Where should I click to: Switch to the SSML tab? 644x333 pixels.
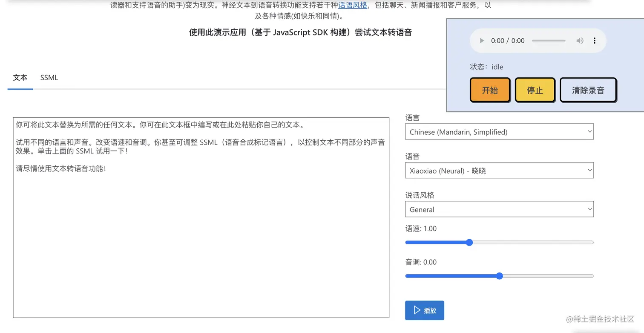(49, 78)
